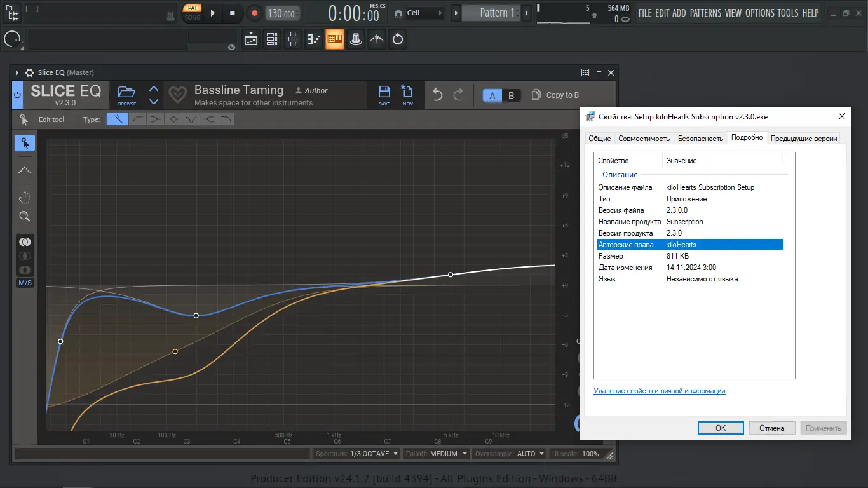Click the undo arrow in Slice EQ
Image resolution: width=868 pixels, height=488 pixels.
(x=437, y=95)
